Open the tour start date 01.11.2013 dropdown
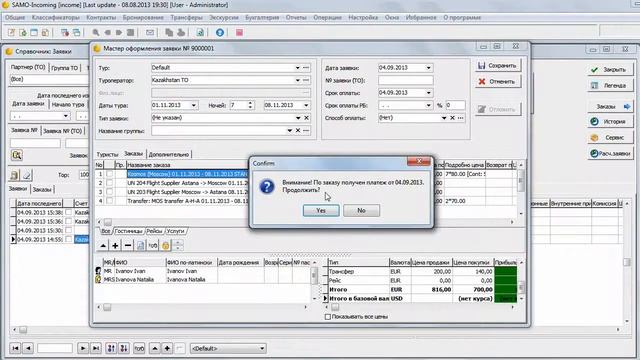The width and height of the screenshot is (640, 360). tap(193, 105)
